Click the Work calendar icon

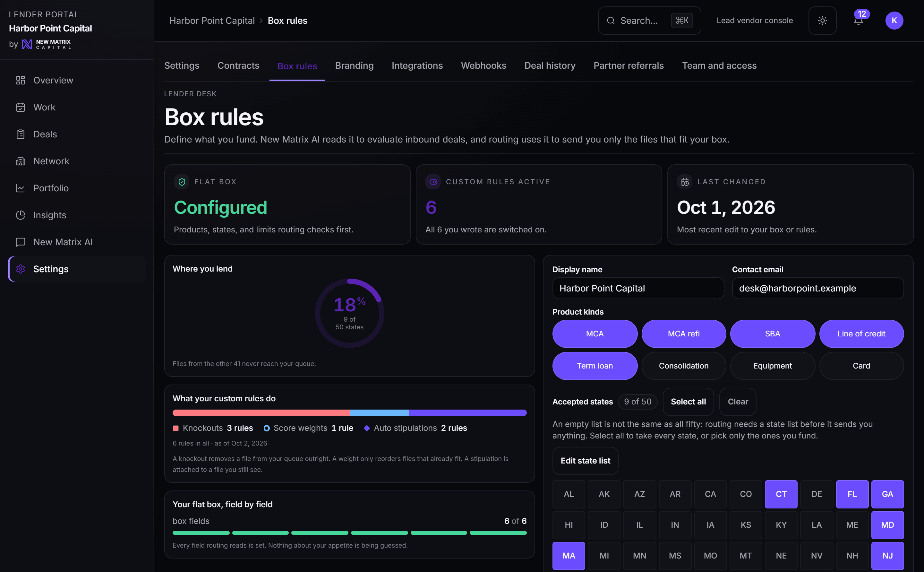(x=21, y=107)
